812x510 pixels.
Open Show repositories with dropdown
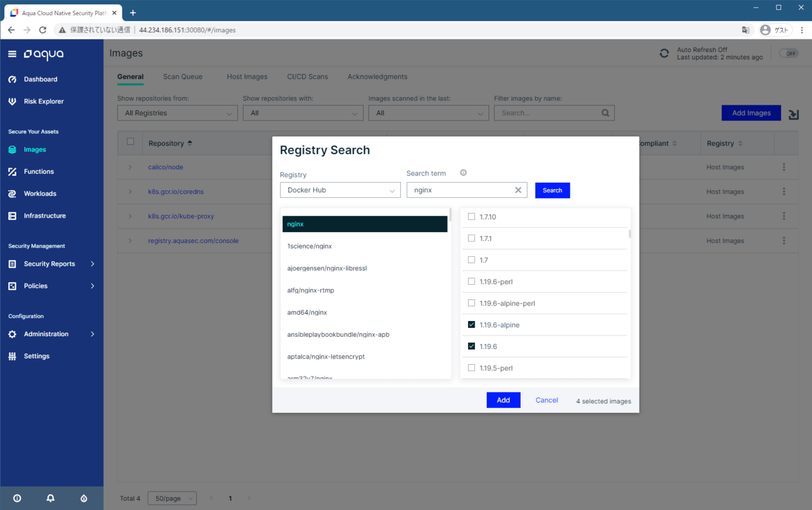point(303,113)
